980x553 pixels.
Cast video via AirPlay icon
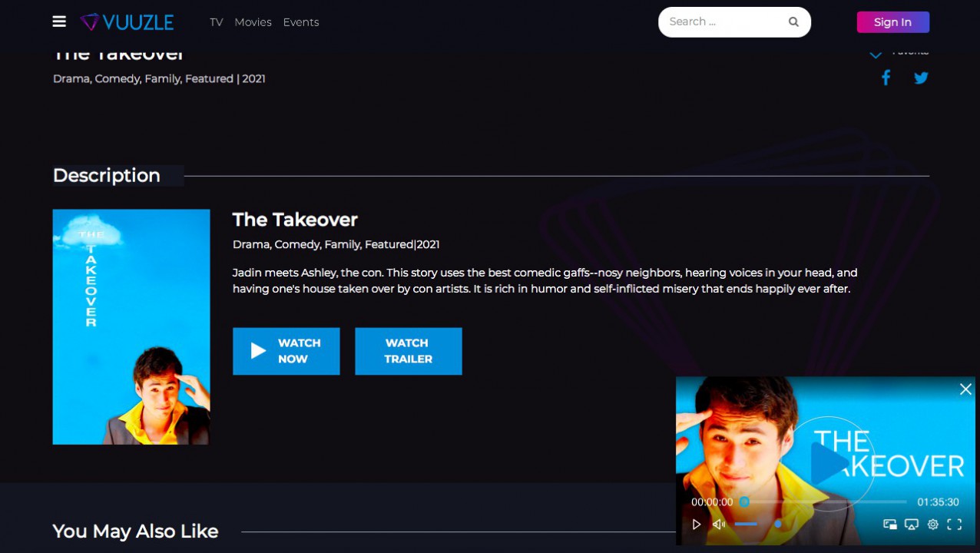911,525
